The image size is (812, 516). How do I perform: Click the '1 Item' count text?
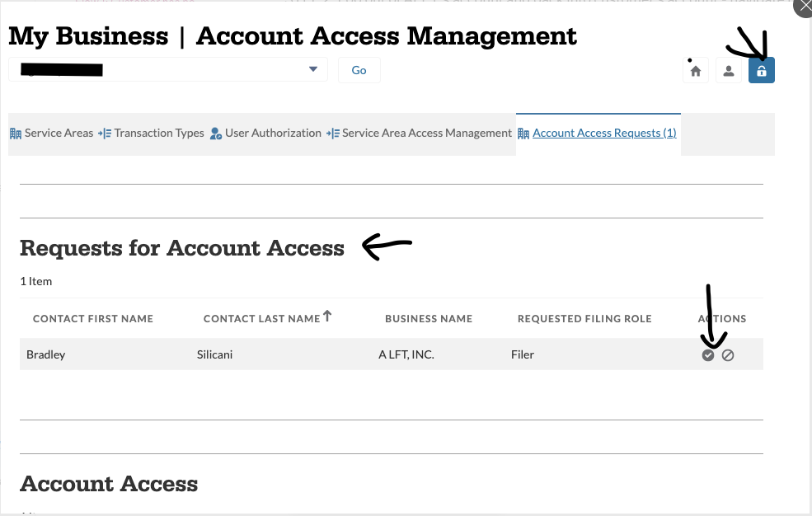(36, 282)
